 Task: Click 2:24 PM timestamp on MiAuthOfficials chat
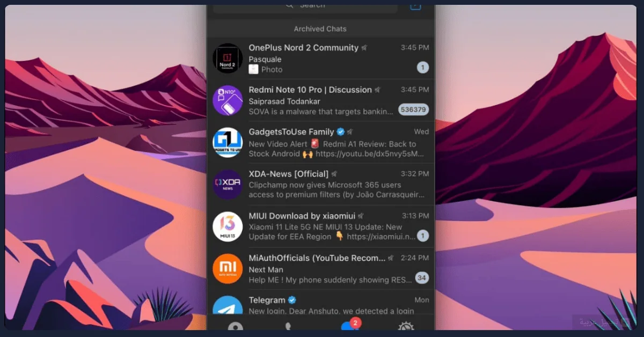(x=415, y=258)
